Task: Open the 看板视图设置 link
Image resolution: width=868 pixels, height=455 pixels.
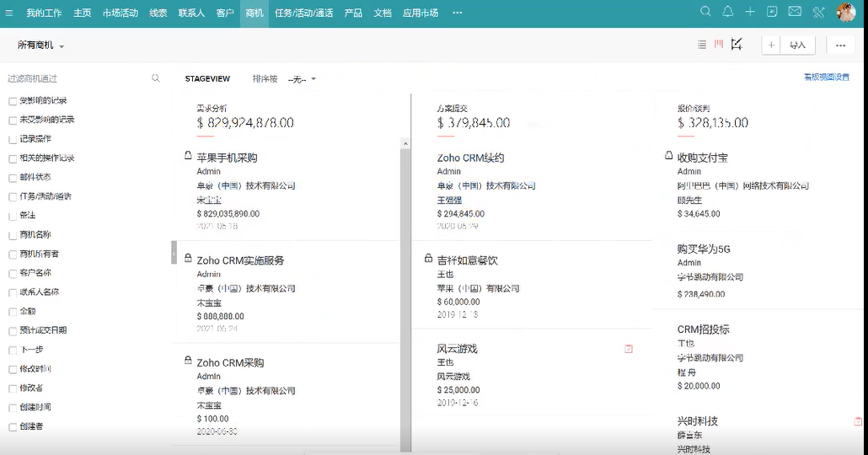Action: point(826,78)
